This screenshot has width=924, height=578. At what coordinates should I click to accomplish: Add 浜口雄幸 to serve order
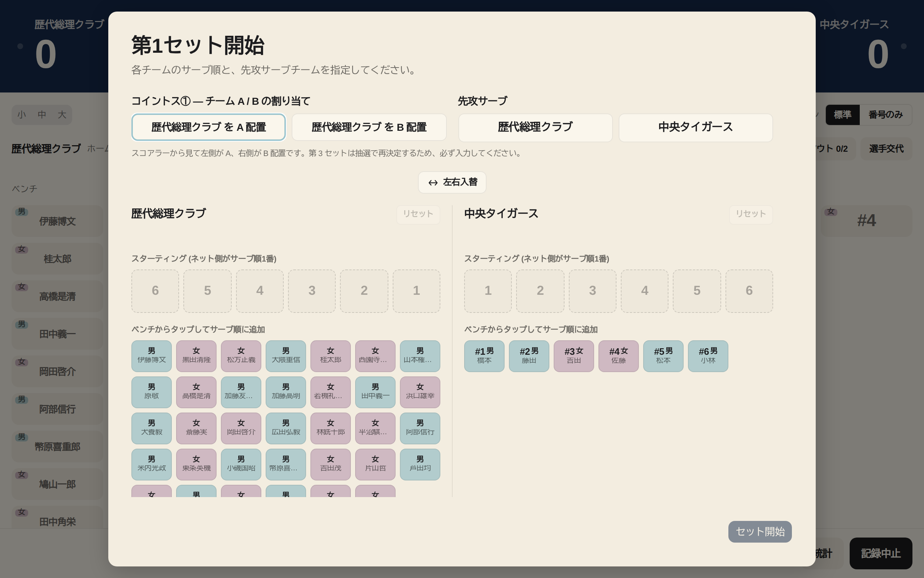(x=420, y=392)
